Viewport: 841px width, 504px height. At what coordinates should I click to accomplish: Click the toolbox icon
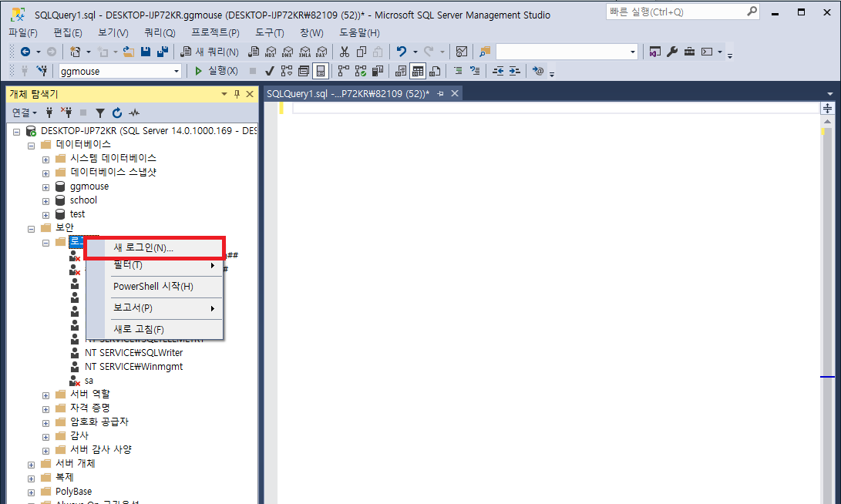[x=689, y=52]
